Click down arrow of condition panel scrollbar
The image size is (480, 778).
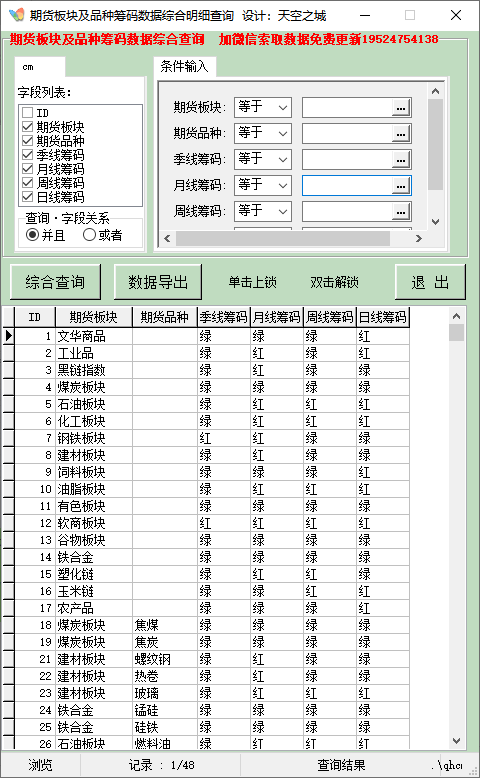435,222
